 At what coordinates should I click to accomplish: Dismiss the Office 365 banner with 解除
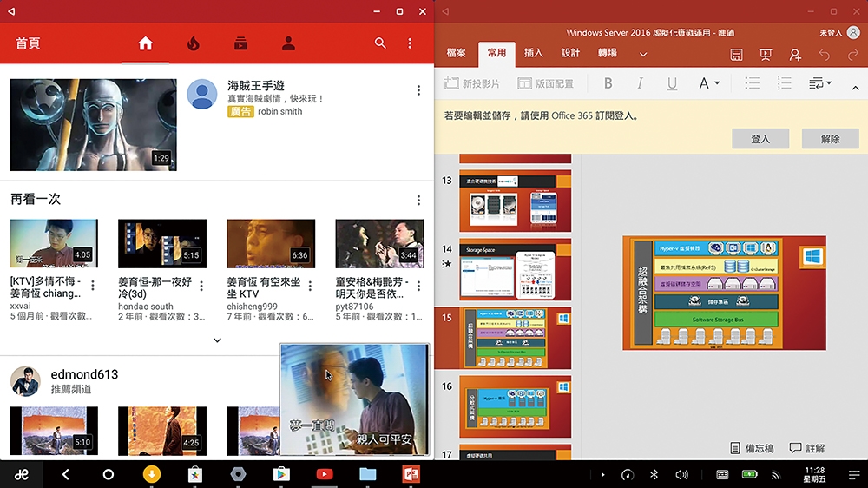tap(831, 139)
